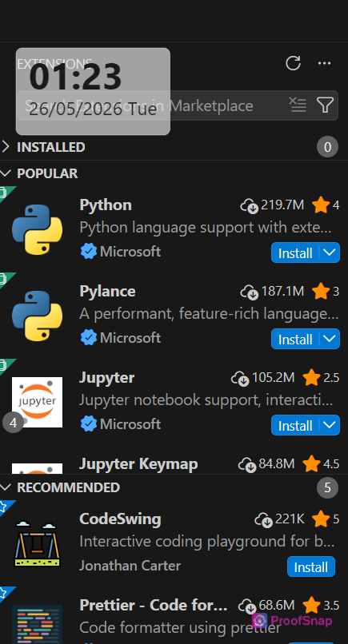
Task: Click Jupyter Keymap's 84.8M download count
Action: (277, 463)
